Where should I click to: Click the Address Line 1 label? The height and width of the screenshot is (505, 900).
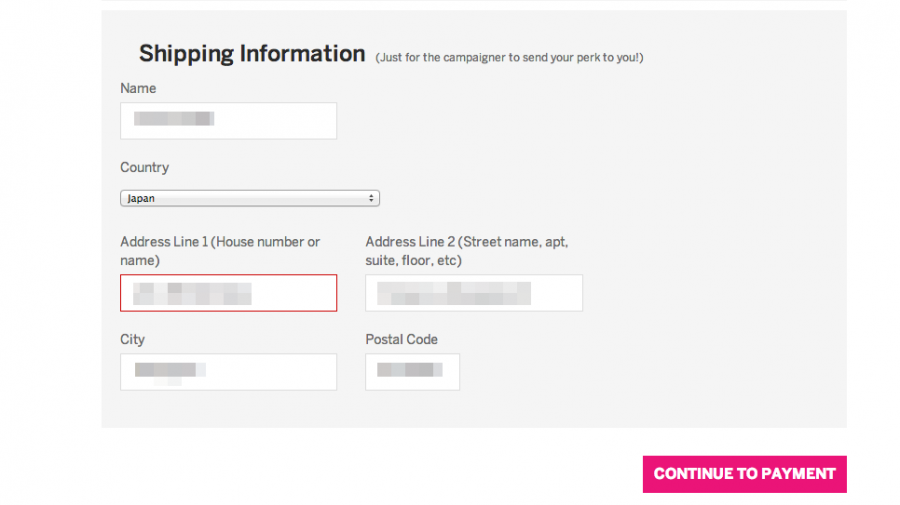click(220, 251)
